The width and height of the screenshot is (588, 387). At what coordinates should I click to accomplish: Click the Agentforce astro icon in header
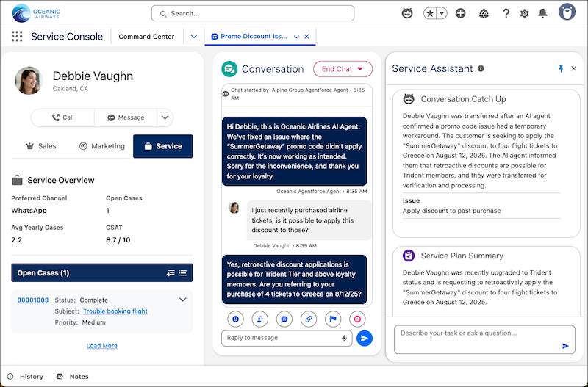pos(407,13)
